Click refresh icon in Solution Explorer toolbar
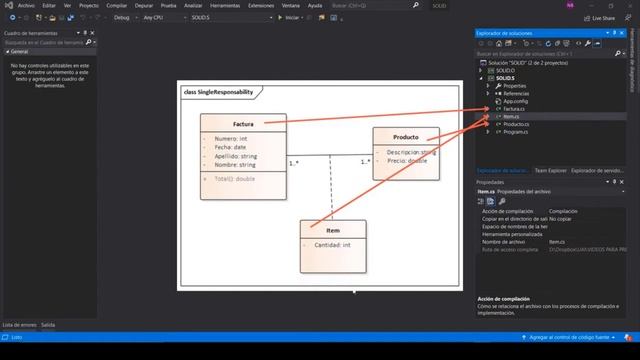640x360 pixels. [548, 43]
